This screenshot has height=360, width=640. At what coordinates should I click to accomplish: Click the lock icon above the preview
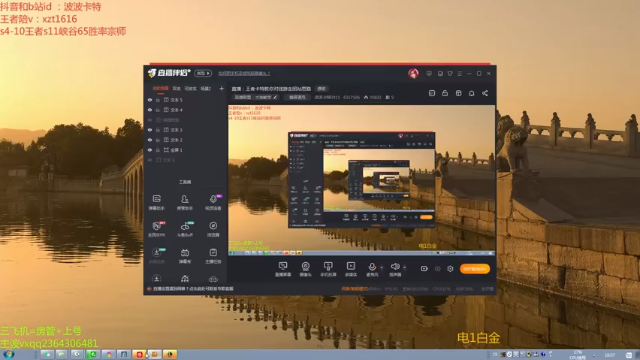pyautogui.click(x=445, y=93)
